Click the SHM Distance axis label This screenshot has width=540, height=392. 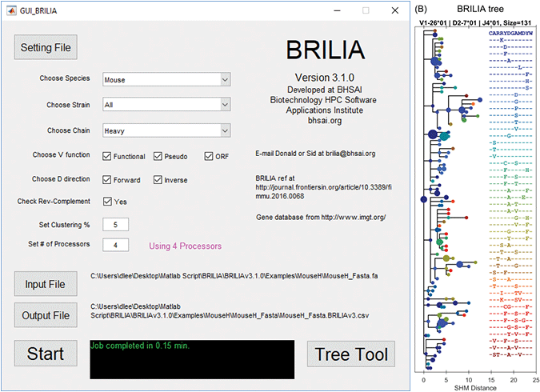tap(475, 388)
